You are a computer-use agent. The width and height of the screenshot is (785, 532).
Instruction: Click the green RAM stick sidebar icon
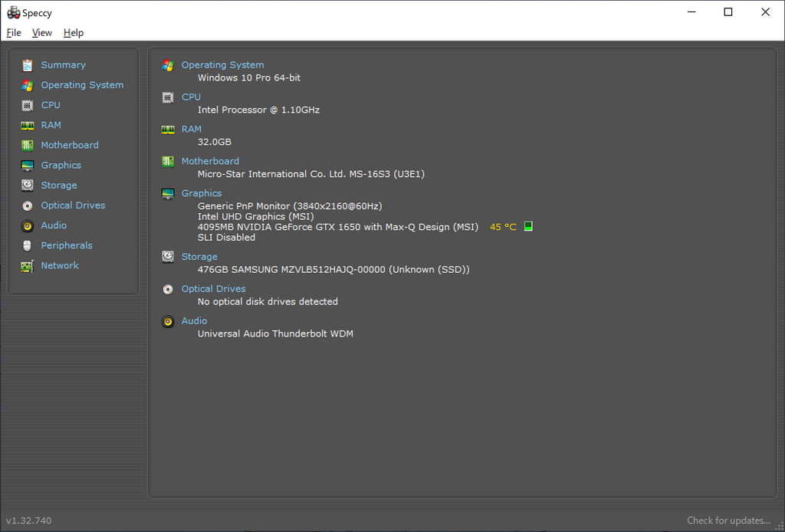[28, 125]
